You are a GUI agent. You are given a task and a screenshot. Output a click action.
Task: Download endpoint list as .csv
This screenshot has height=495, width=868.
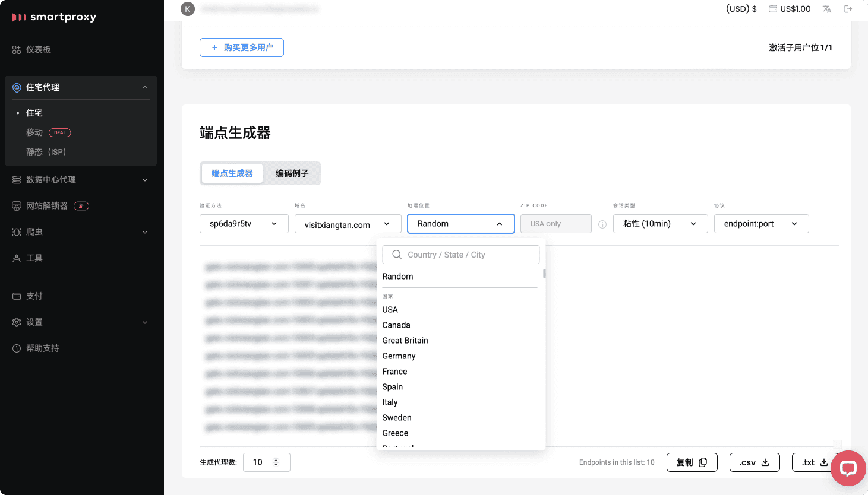(x=754, y=462)
